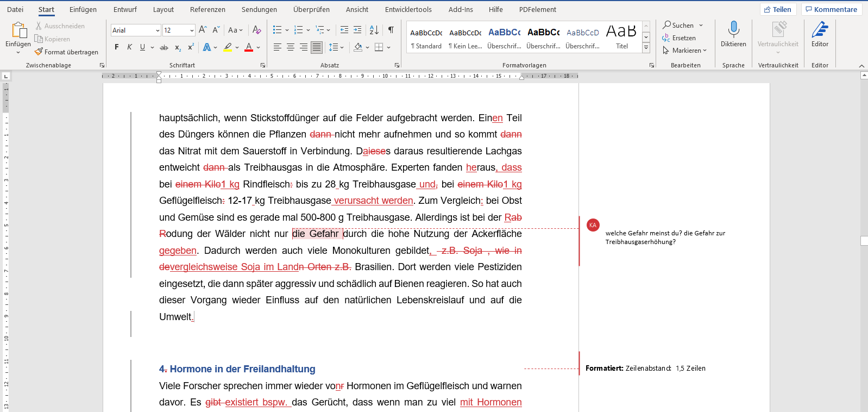Screen dimensions: 868x412
Task: Toggle italic text formatting
Action: 129,47
